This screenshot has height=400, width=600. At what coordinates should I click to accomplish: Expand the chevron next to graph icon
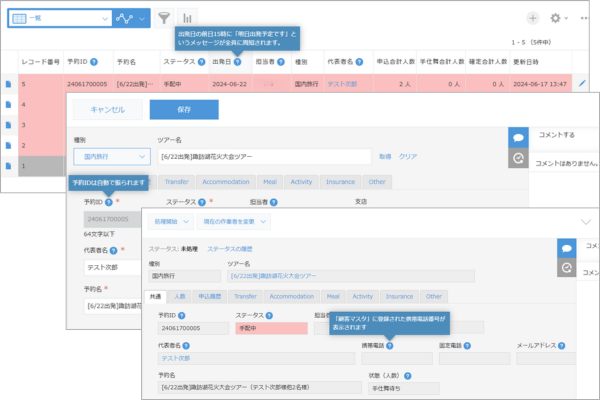[x=142, y=18]
